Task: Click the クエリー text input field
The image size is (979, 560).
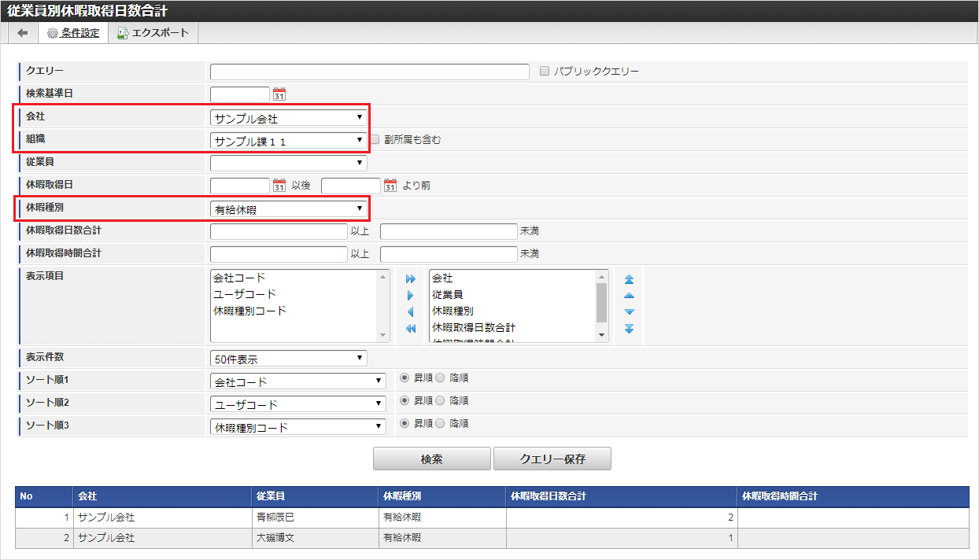Action: tap(369, 72)
